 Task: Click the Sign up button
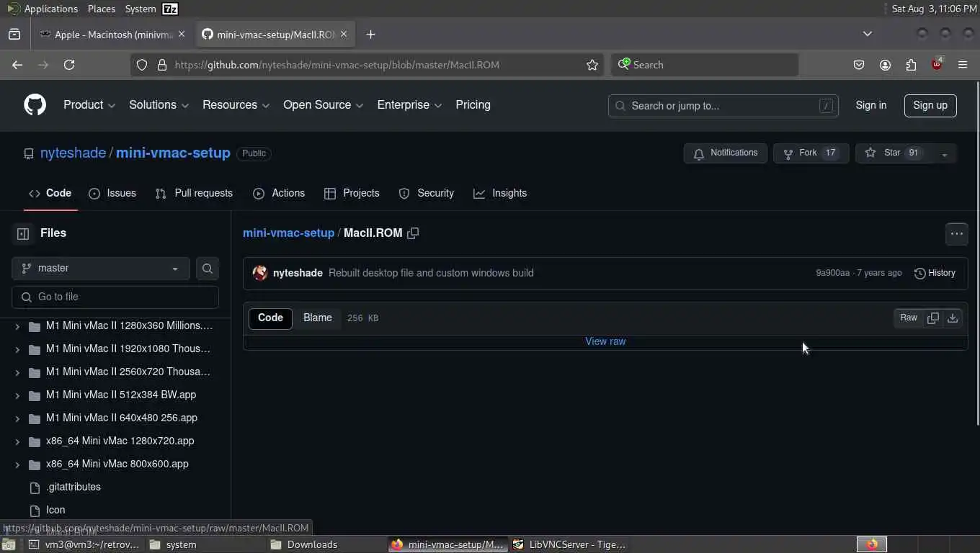coord(930,105)
